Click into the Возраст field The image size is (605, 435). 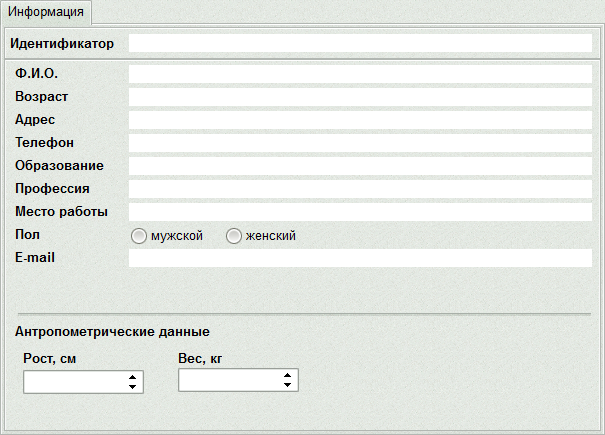360,97
